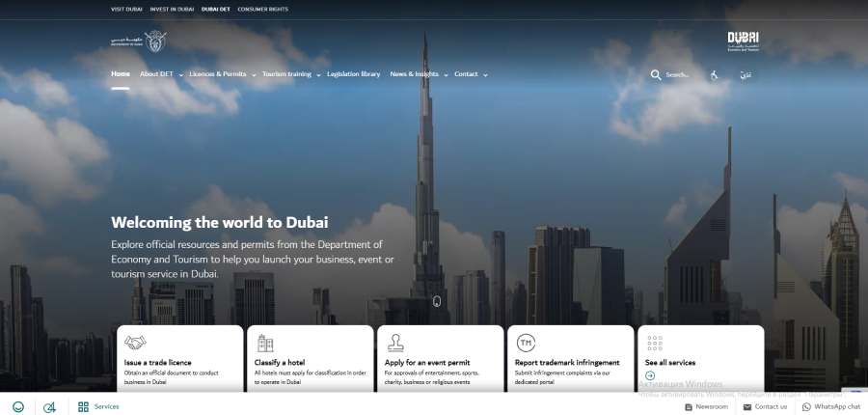Click the handshake icon on trade licence card

[135, 343]
